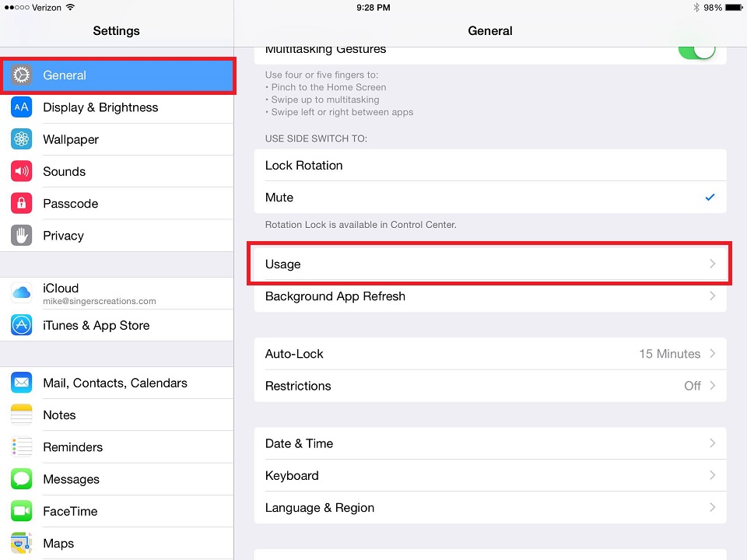Open iTunes & App Store icon

[x=22, y=325]
